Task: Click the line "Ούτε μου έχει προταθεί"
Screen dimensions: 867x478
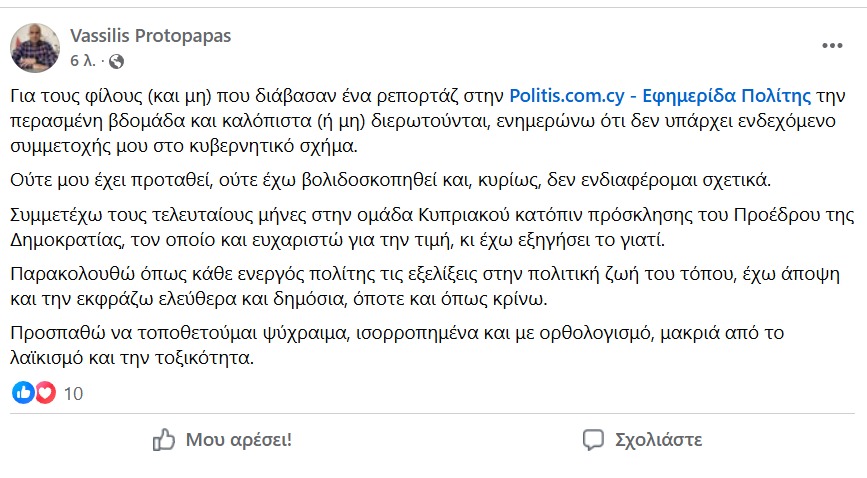Action: 390,180
